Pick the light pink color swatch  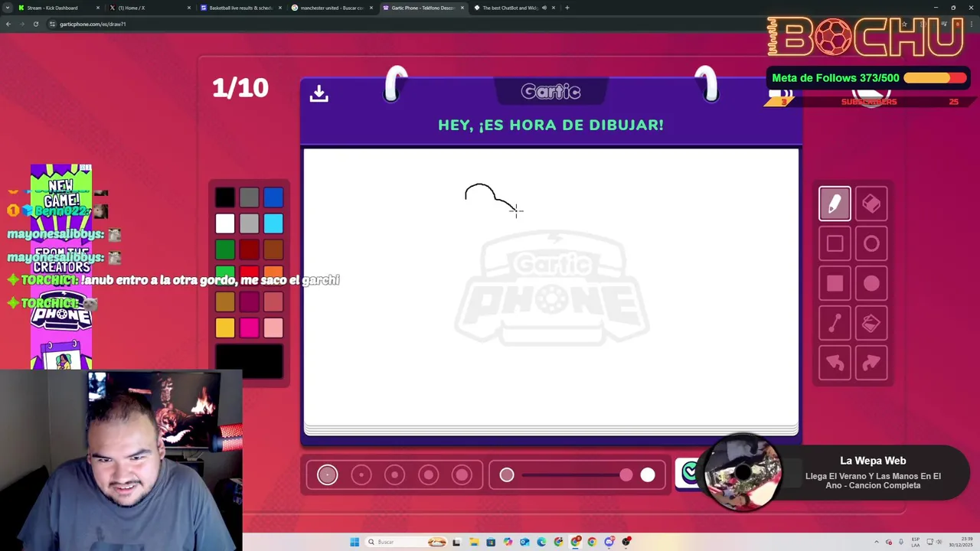point(273,328)
